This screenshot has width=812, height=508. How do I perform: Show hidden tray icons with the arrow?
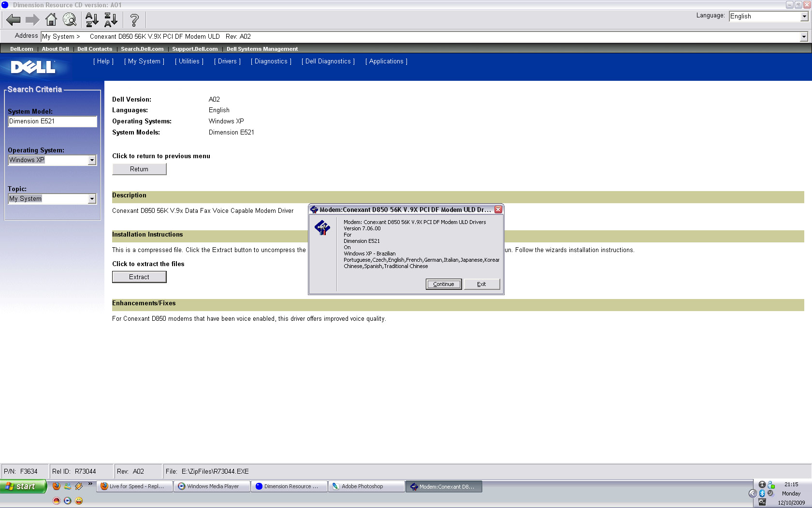pos(753,493)
